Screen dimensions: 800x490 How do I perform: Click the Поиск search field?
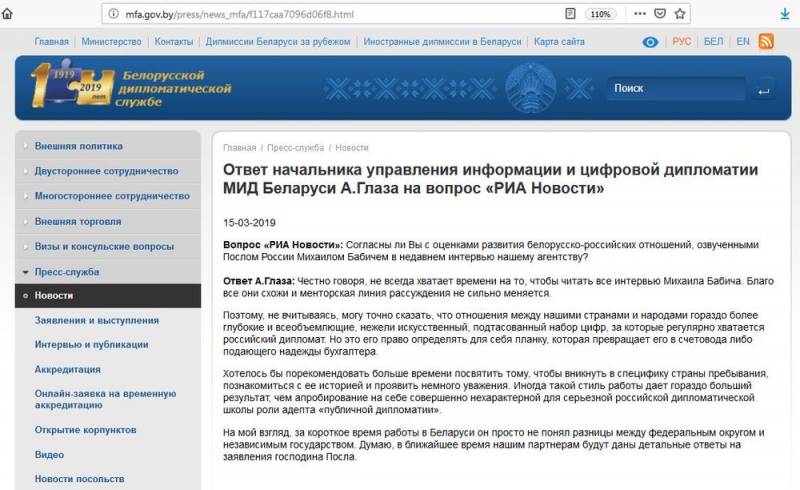pyautogui.click(x=676, y=88)
